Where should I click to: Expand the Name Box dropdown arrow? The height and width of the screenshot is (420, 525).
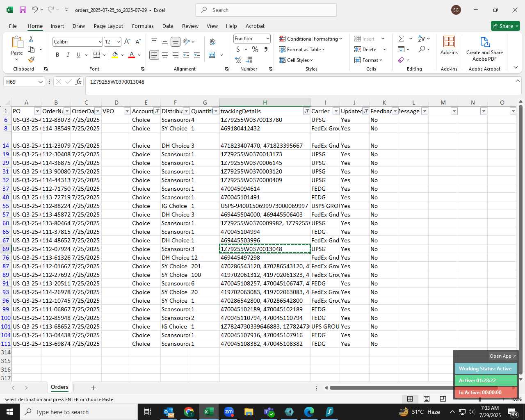(x=40, y=82)
